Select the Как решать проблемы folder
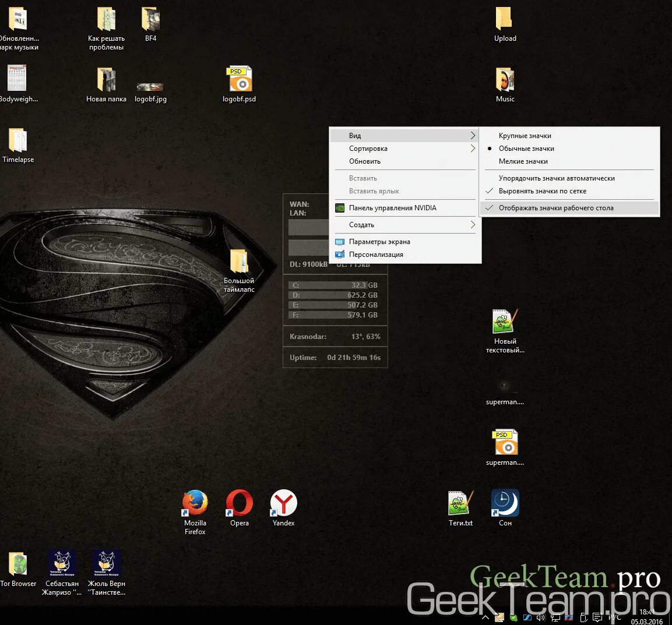Image resolution: width=672 pixels, height=625 pixels. click(x=106, y=29)
